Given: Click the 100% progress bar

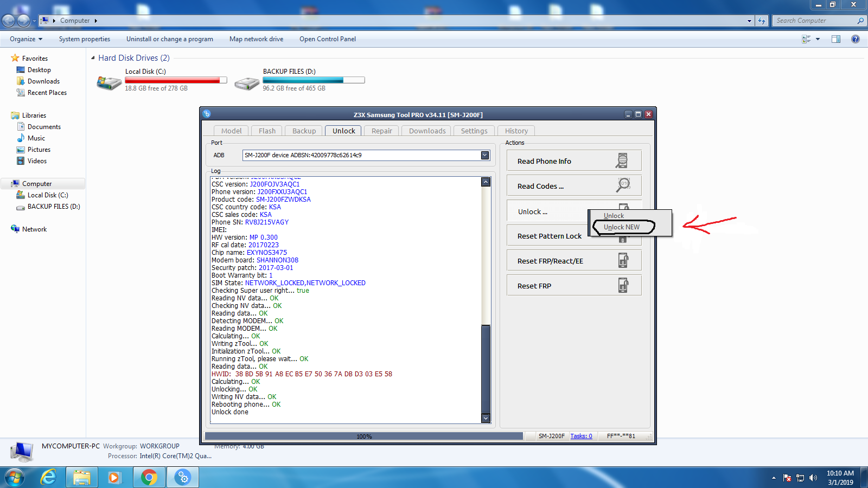Looking at the screenshot, I should tap(364, 436).
